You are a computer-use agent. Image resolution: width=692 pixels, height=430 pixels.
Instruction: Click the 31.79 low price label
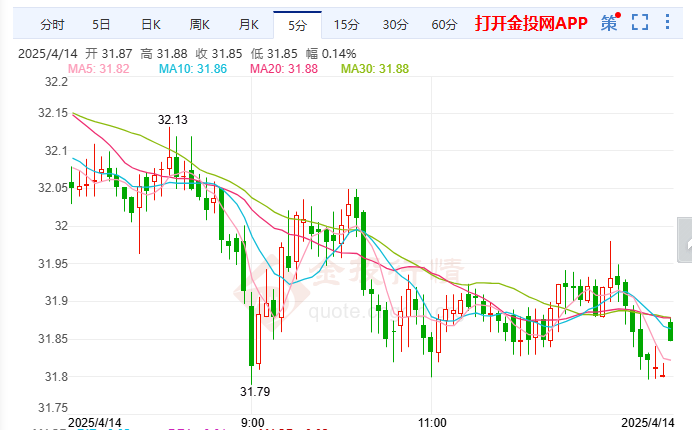pos(255,392)
